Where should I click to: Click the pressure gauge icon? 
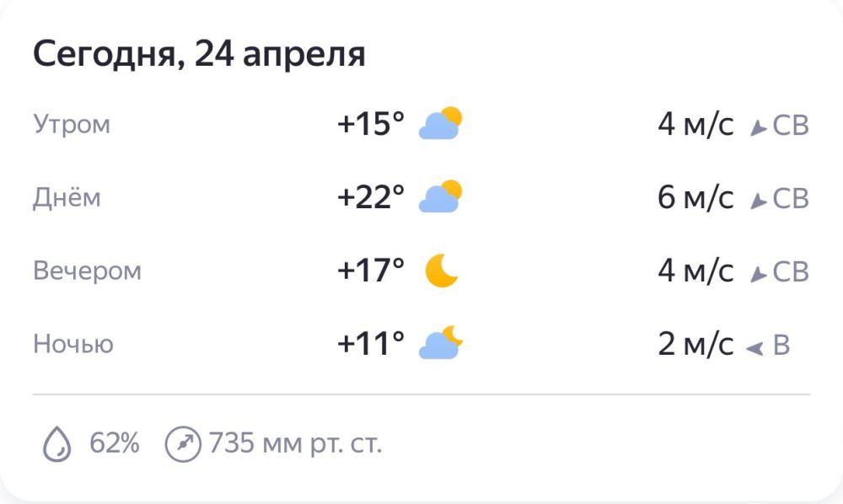pos(183,443)
